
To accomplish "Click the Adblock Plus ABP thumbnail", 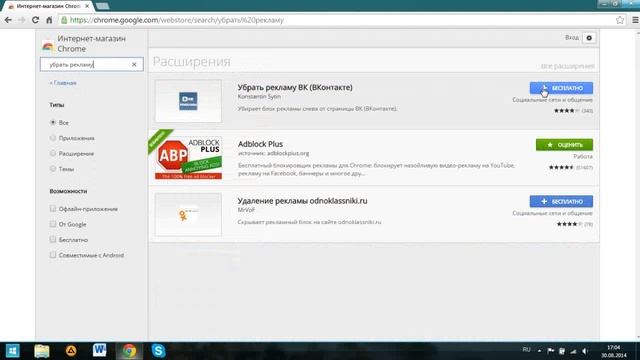I will coord(188,158).
